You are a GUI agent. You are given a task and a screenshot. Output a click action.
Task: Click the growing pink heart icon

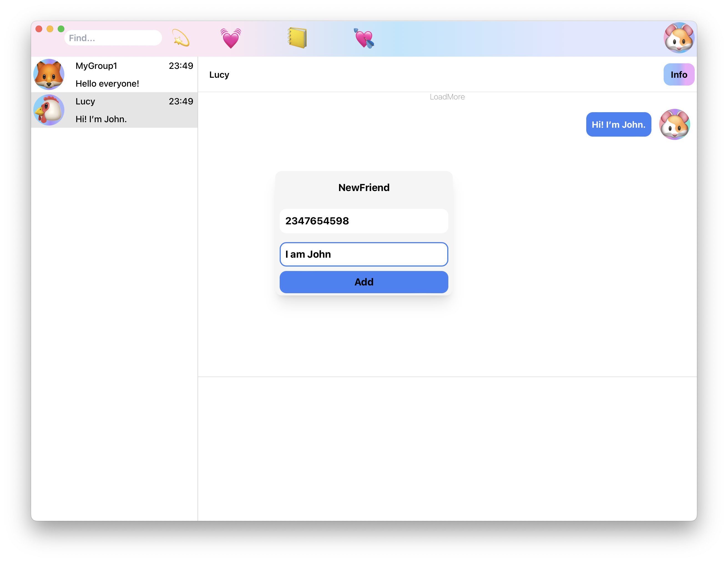click(230, 38)
